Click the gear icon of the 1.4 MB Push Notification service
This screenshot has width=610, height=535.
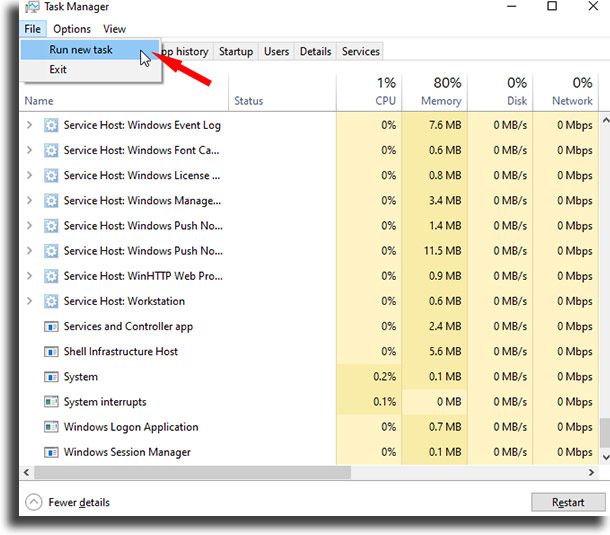tap(51, 226)
